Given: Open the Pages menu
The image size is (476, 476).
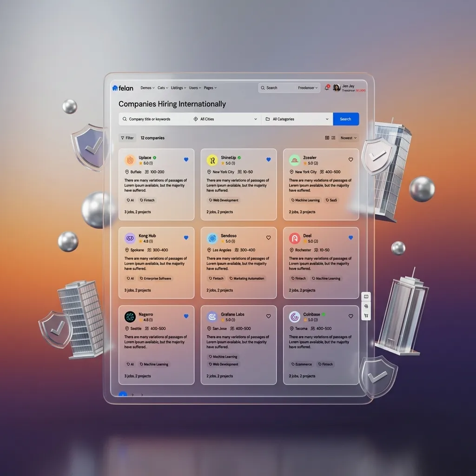Looking at the screenshot, I should [210, 88].
